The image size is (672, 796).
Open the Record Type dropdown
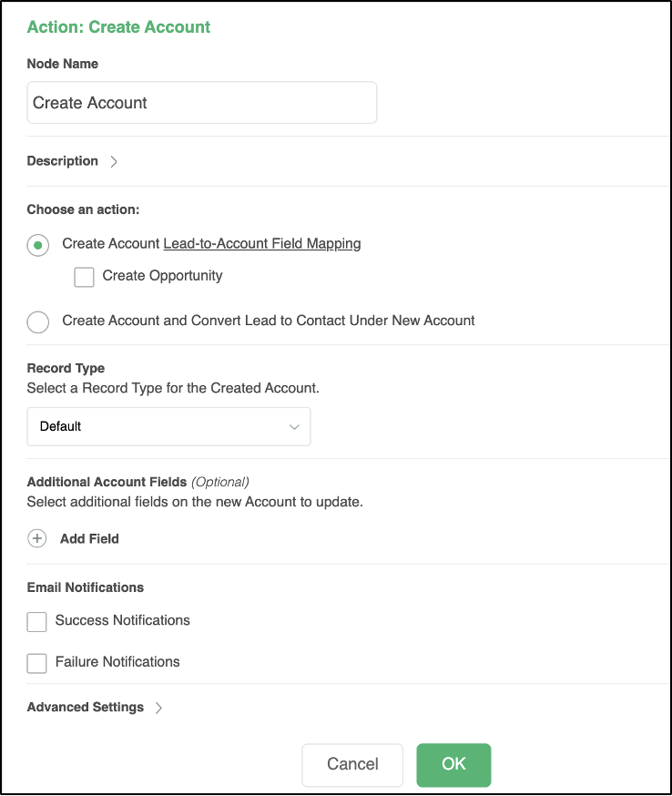click(168, 426)
